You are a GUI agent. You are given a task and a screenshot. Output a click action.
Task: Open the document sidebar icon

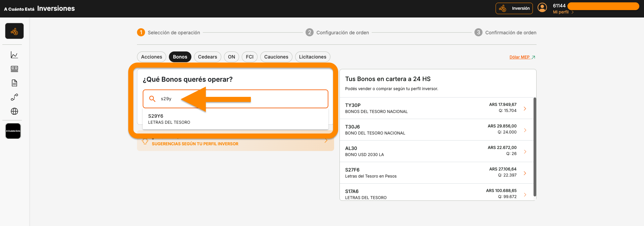14,83
